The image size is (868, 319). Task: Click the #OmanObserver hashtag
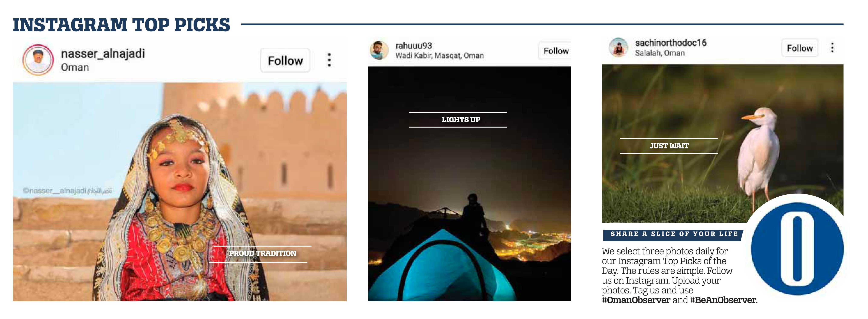tap(636, 300)
